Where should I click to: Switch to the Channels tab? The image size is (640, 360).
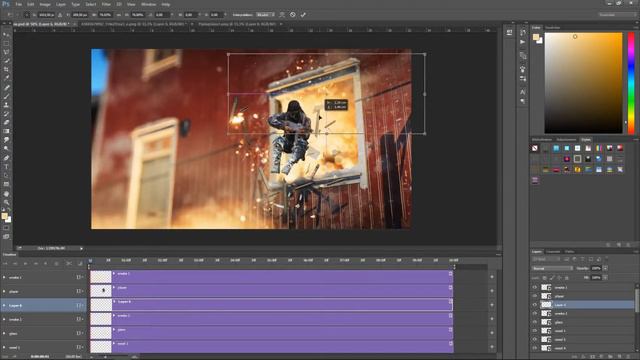click(x=553, y=251)
